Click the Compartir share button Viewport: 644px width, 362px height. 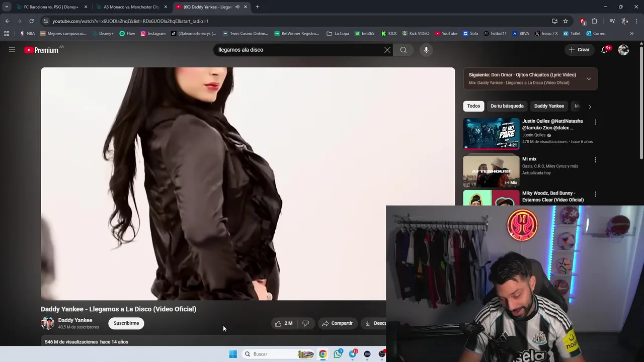tap(337, 323)
